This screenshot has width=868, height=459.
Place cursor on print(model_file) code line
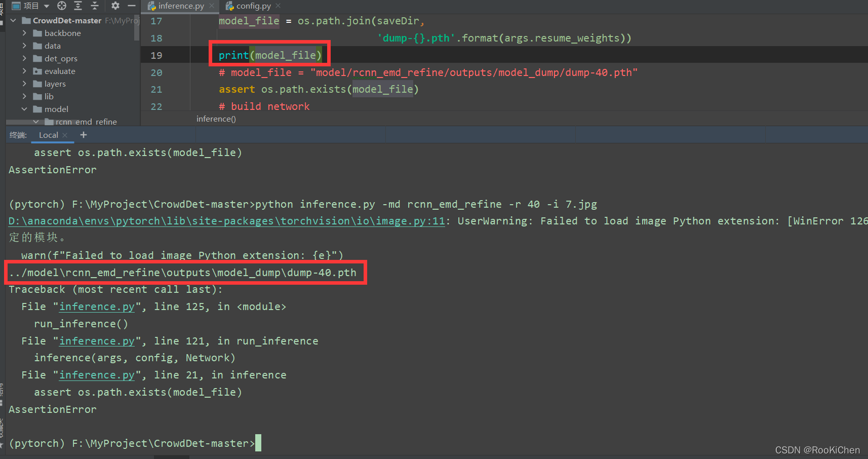pos(270,55)
